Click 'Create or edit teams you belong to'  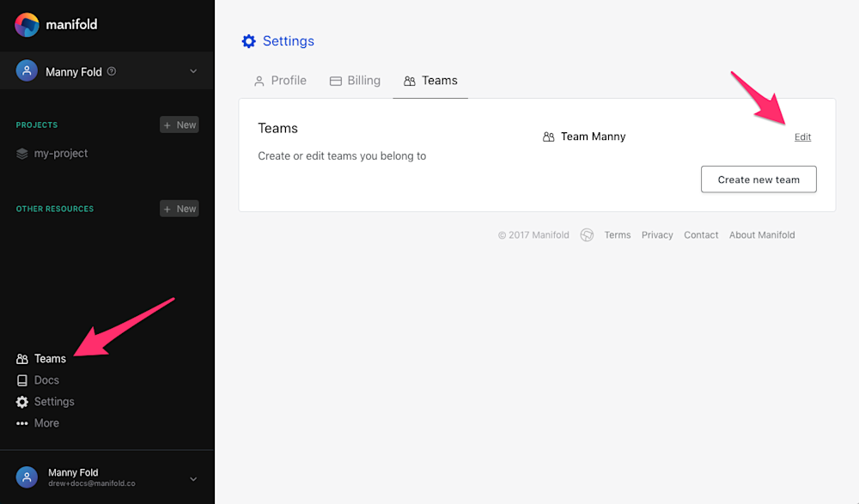click(x=342, y=156)
